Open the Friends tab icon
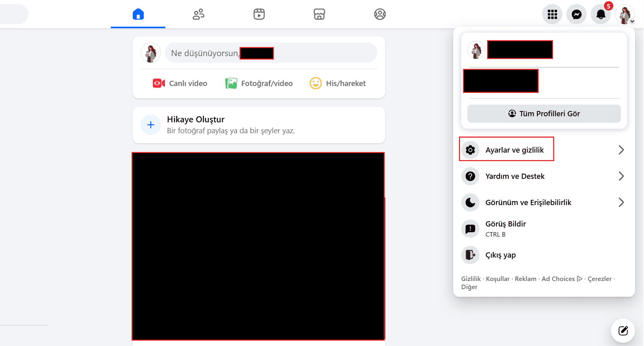 pos(198,14)
